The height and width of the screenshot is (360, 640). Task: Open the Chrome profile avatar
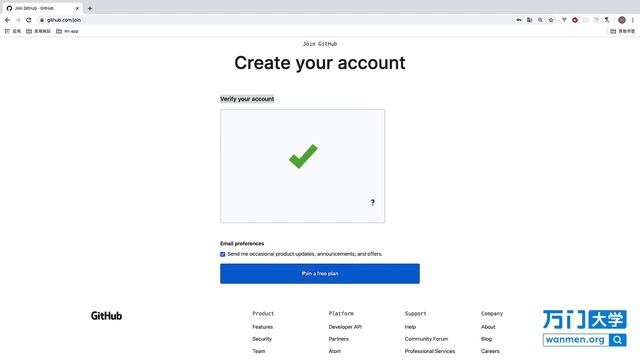coord(622,20)
